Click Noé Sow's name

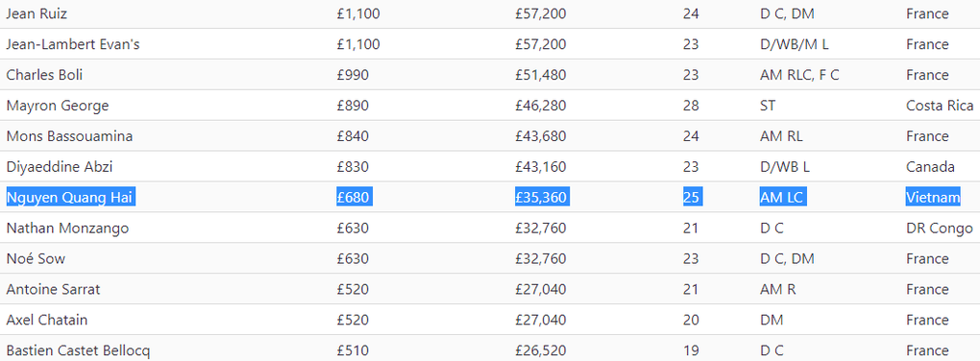[x=36, y=258]
